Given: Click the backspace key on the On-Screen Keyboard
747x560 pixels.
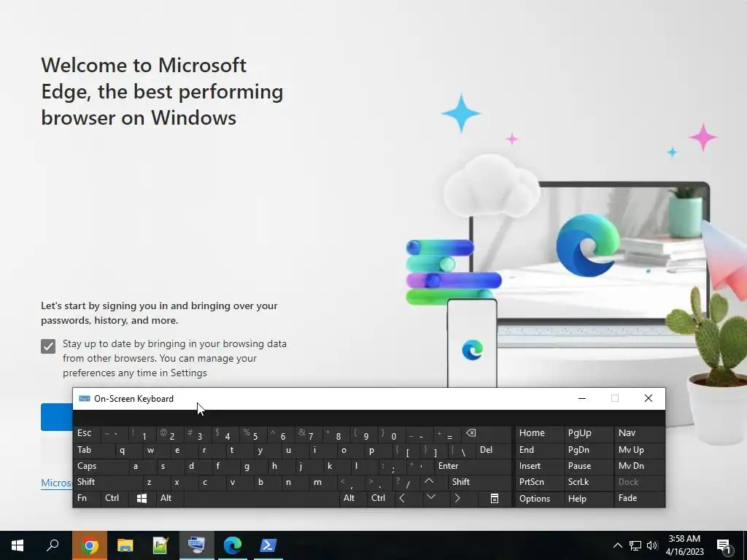Looking at the screenshot, I should tap(487, 433).
